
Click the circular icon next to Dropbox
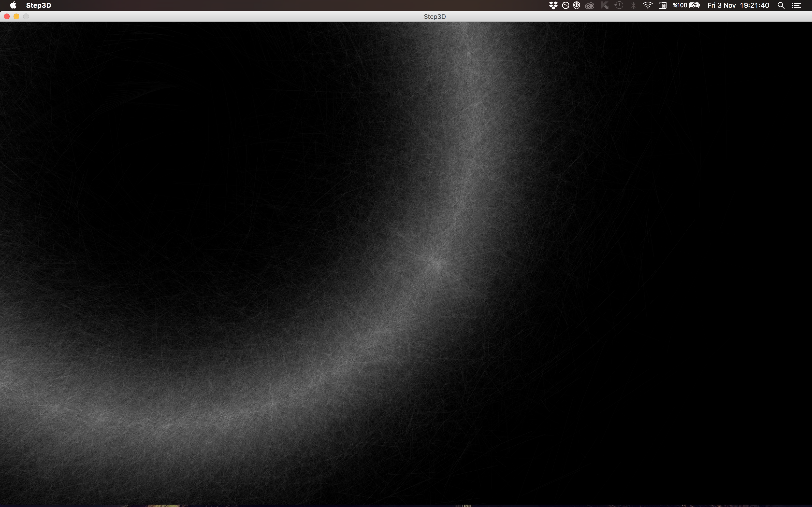point(565,5)
